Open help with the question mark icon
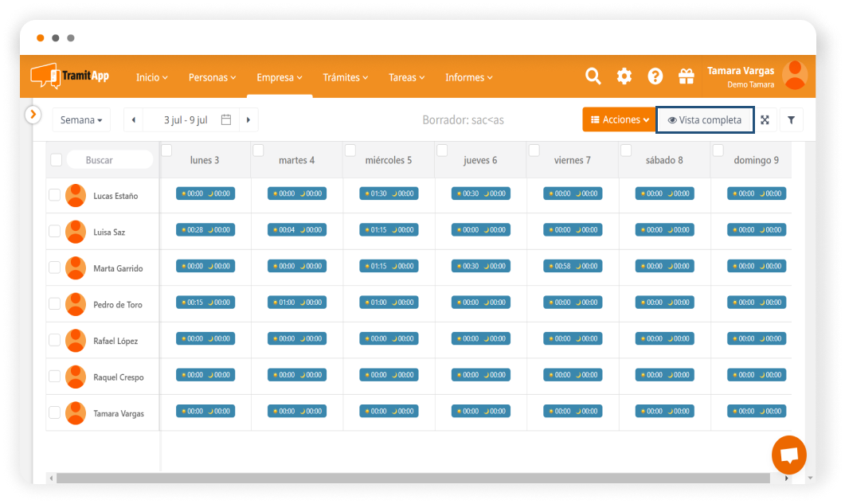Screen dimensions: 845x504 (x=655, y=76)
